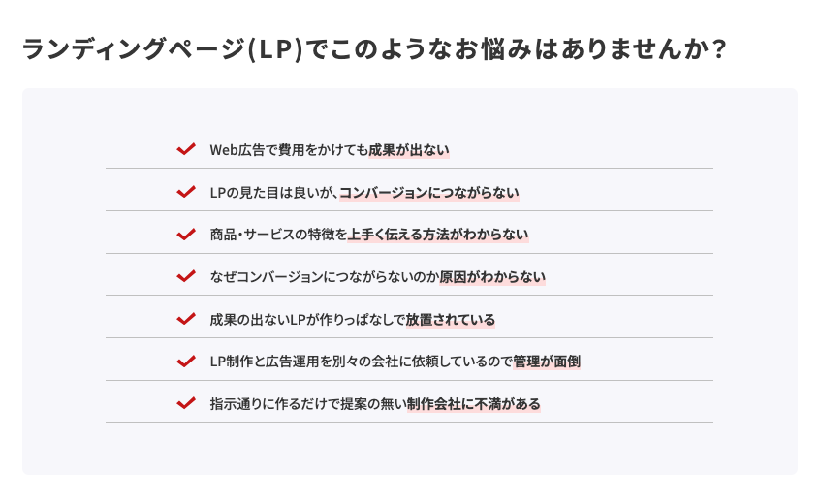Click the plain text '指示通りに作るだけで提案の無い'
Viewport: 821px width, 504px height.
pos(307,404)
